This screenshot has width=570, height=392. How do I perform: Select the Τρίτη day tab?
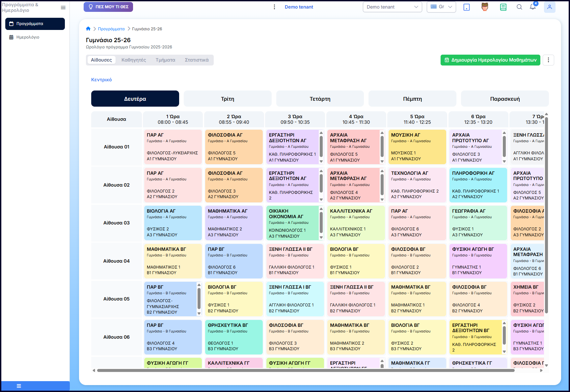228,99
